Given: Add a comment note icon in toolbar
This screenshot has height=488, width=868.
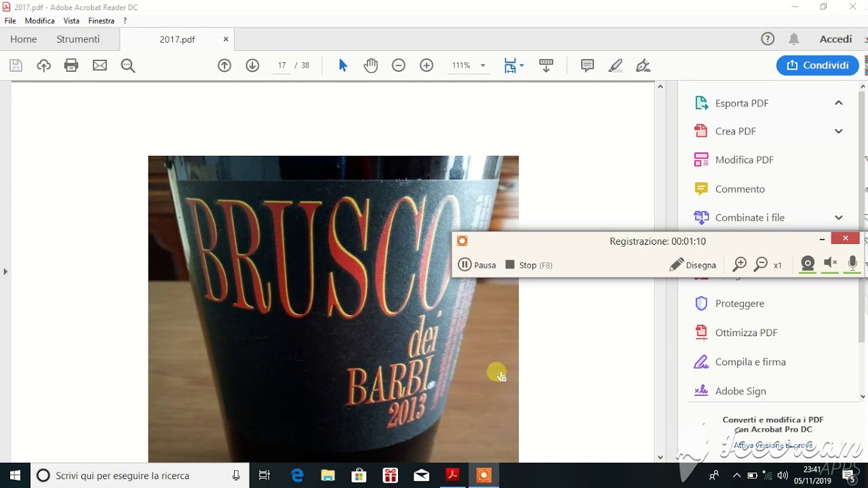Looking at the screenshot, I should click(x=587, y=66).
